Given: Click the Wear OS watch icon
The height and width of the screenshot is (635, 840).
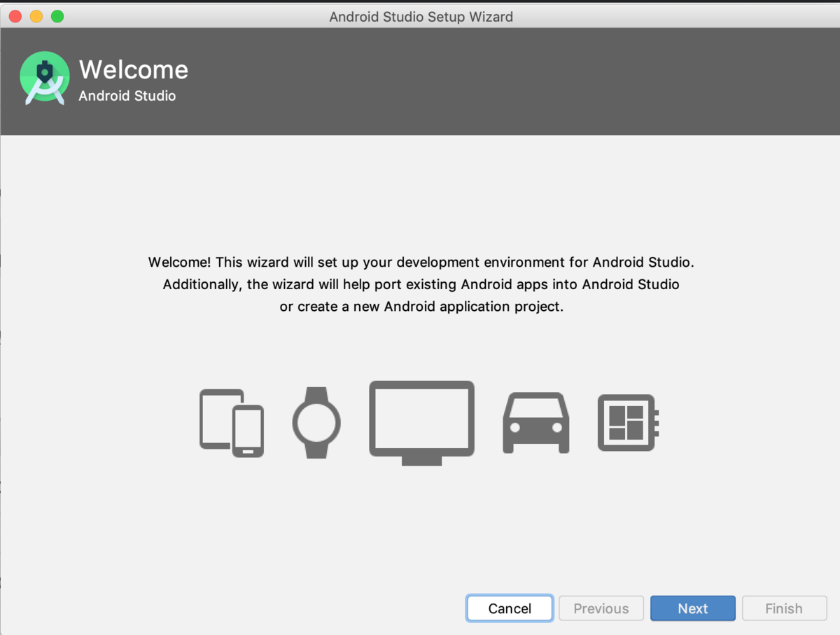Looking at the screenshot, I should [316, 423].
